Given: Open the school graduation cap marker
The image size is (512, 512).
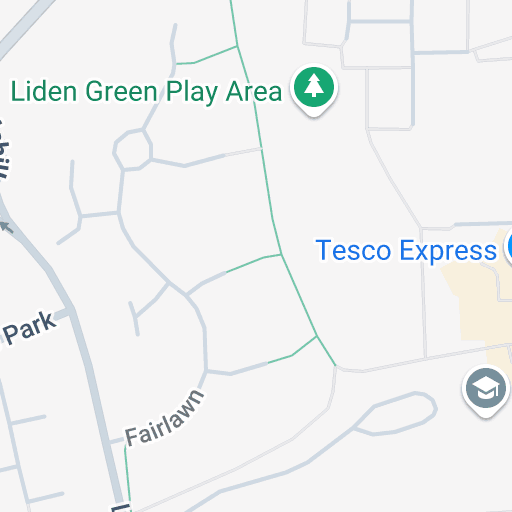Looking at the screenshot, I should (486, 391).
